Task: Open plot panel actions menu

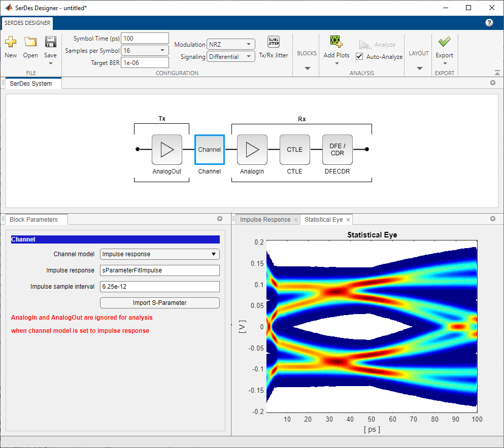Action: point(492,219)
